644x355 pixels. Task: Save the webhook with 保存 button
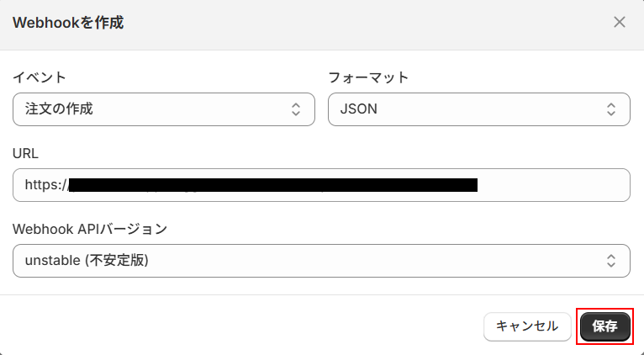(604, 326)
